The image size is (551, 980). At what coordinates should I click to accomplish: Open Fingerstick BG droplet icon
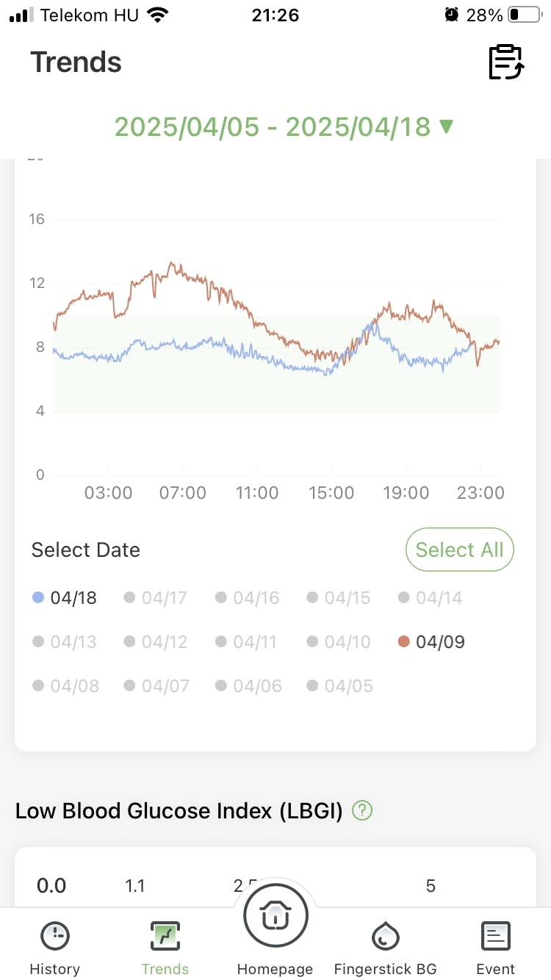[x=385, y=937]
